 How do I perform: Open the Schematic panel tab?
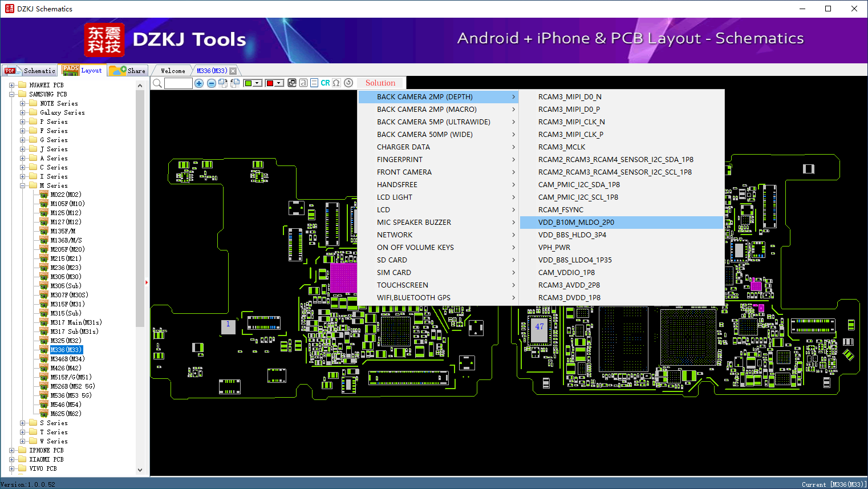30,71
